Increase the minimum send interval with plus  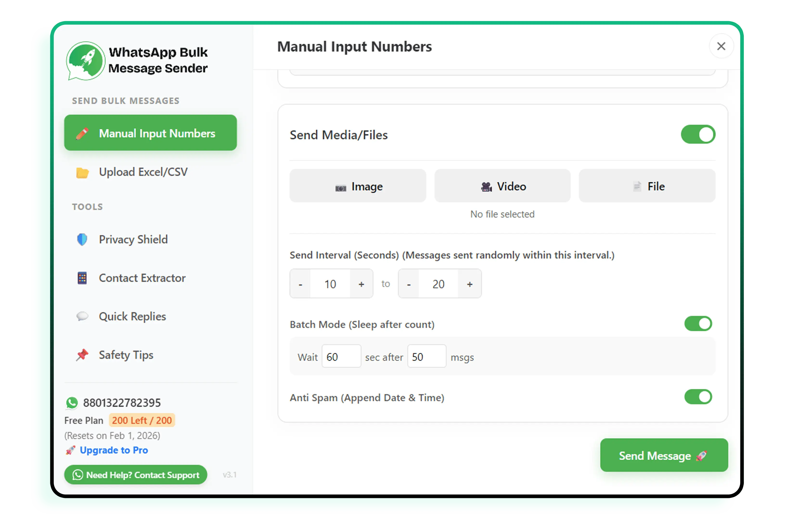tap(361, 284)
